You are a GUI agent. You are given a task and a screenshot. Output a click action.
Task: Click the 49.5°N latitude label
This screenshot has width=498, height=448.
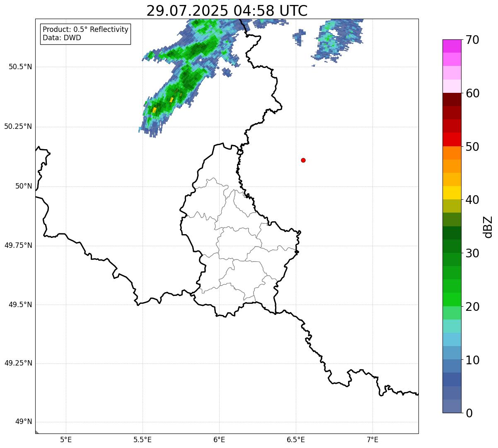pyautogui.click(x=20, y=305)
